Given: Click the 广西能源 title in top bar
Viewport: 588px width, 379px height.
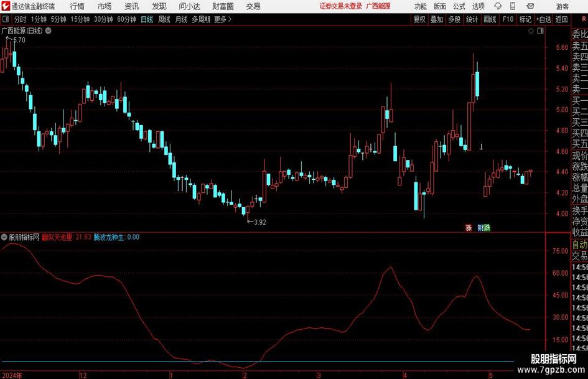Looking at the screenshot, I should coord(378,6).
